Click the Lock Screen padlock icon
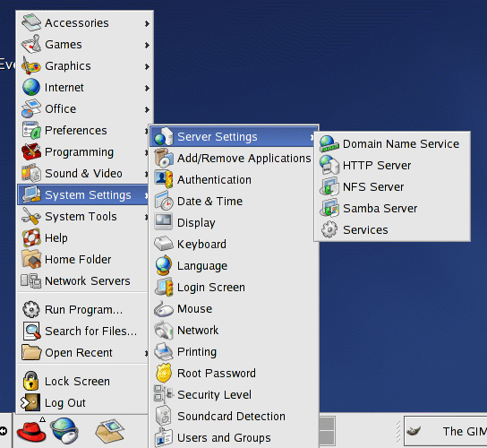The image size is (487, 448). pyautogui.click(x=30, y=381)
